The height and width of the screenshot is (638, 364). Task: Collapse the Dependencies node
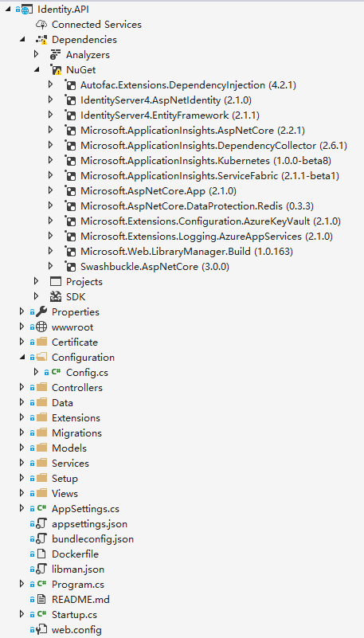(x=22, y=40)
